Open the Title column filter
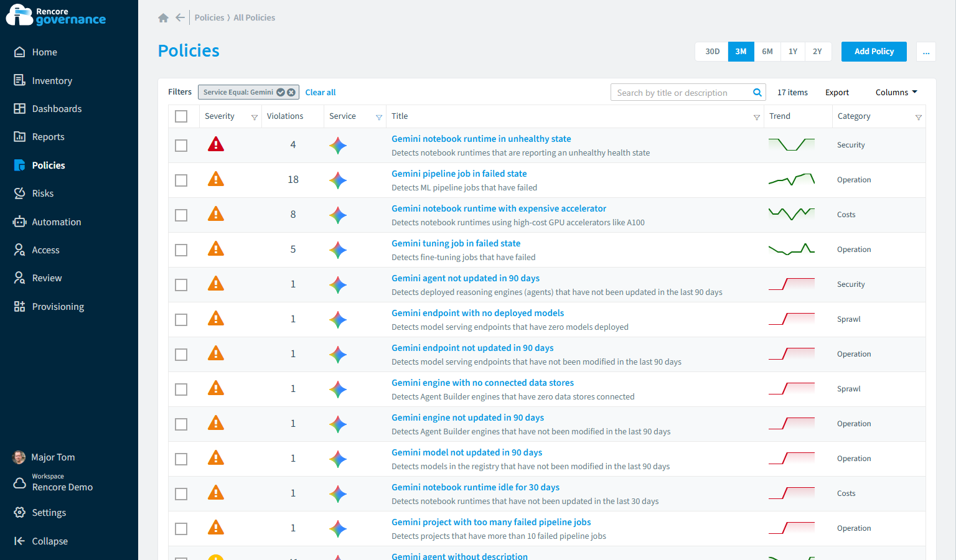 click(757, 117)
